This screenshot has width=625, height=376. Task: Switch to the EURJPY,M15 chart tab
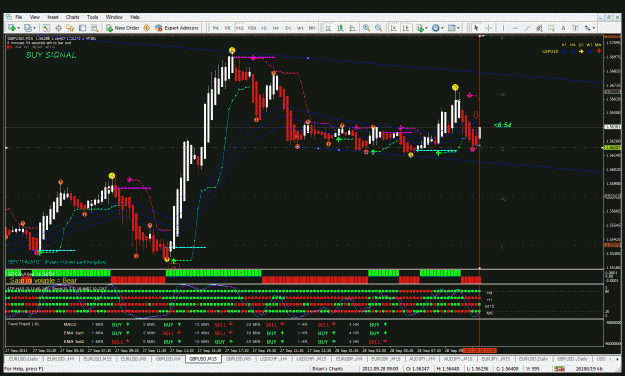coord(496,359)
